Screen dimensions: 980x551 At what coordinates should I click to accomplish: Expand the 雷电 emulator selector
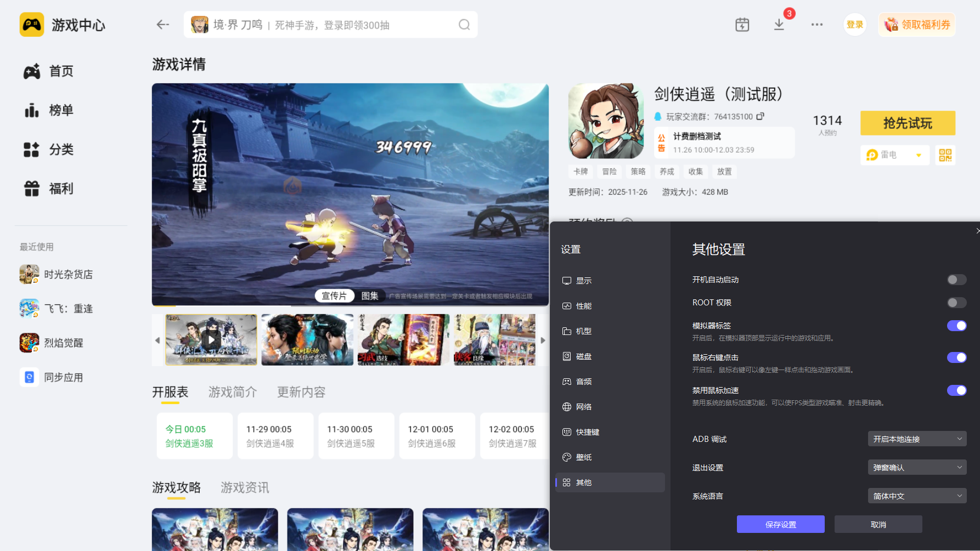[x=919, y=155]
